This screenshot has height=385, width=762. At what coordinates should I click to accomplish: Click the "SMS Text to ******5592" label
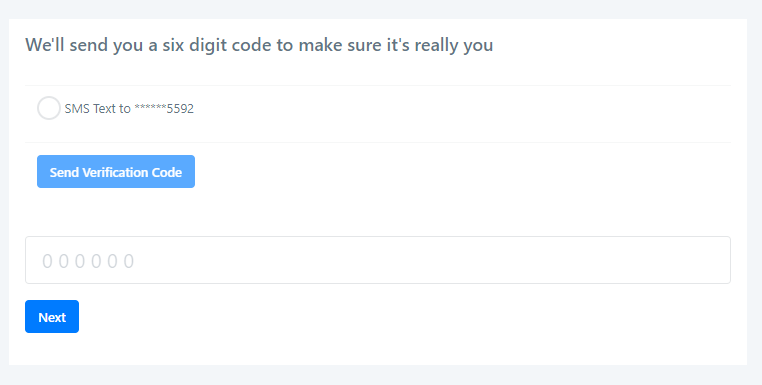129,108
